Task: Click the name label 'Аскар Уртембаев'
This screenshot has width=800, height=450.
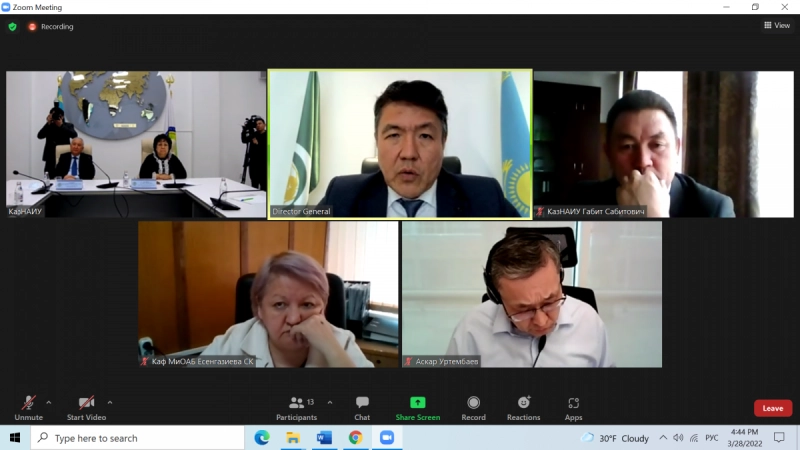Action: 447,361
